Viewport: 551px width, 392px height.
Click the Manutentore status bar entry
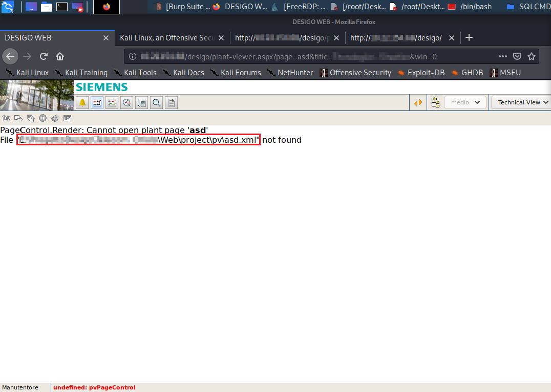(x=20, y=387)
